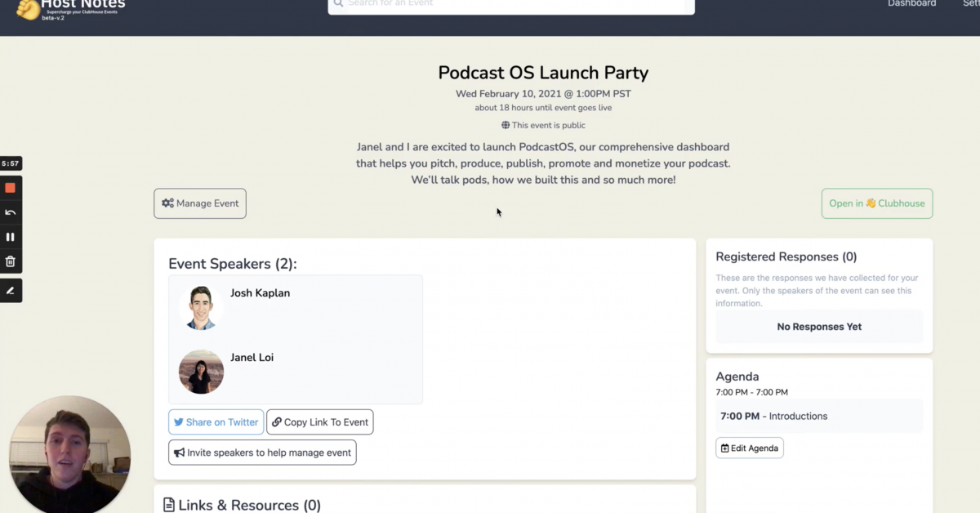Restart the recording using the undo arrow

11,212
